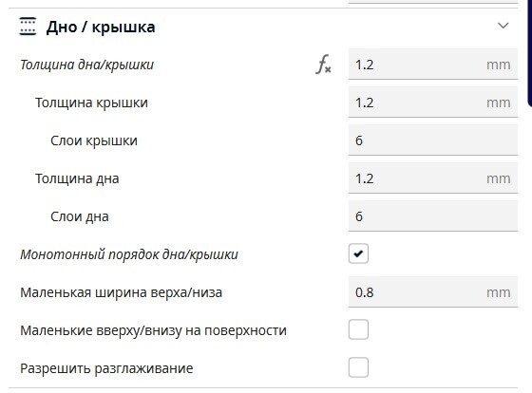
Task: Click the Слои крышки value field
Action: pos(433,140)
